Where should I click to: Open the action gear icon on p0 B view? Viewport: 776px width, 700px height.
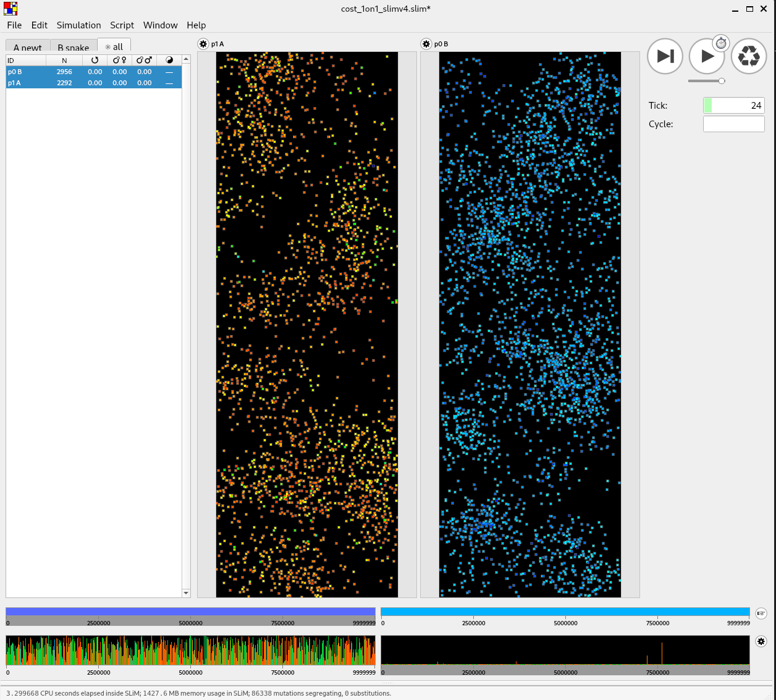[x=426, y=44]
